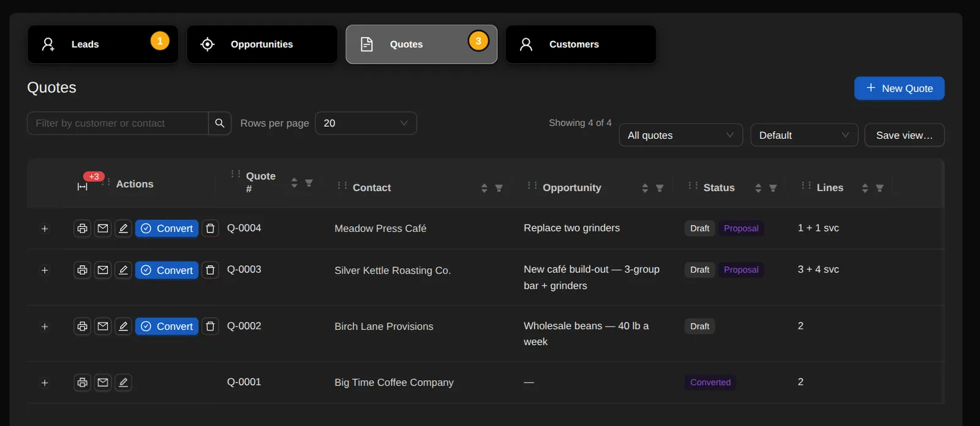The width and height of the screenshot is (980, 426).
Task: Filter the Status column
Action: [773, 188]
